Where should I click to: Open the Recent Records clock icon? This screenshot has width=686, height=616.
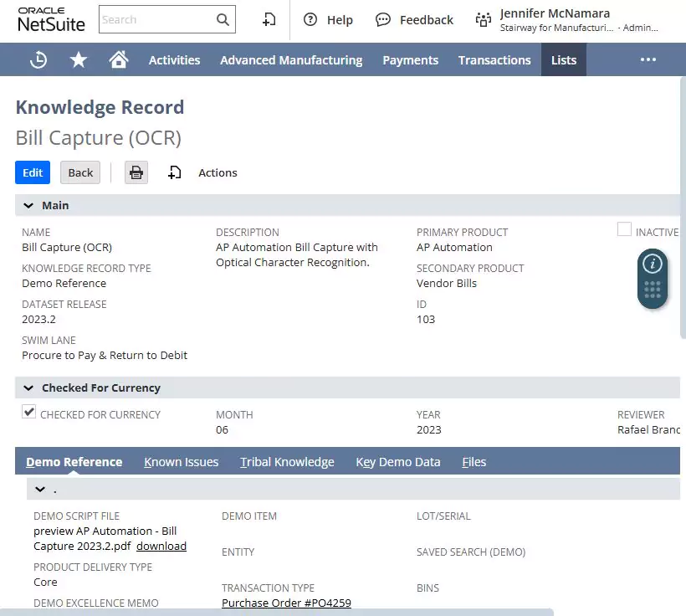click(38, 59)
